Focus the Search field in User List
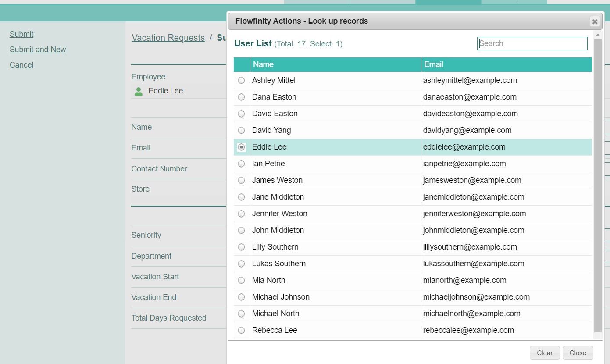The image size is (610, 364). pos(532,43)
